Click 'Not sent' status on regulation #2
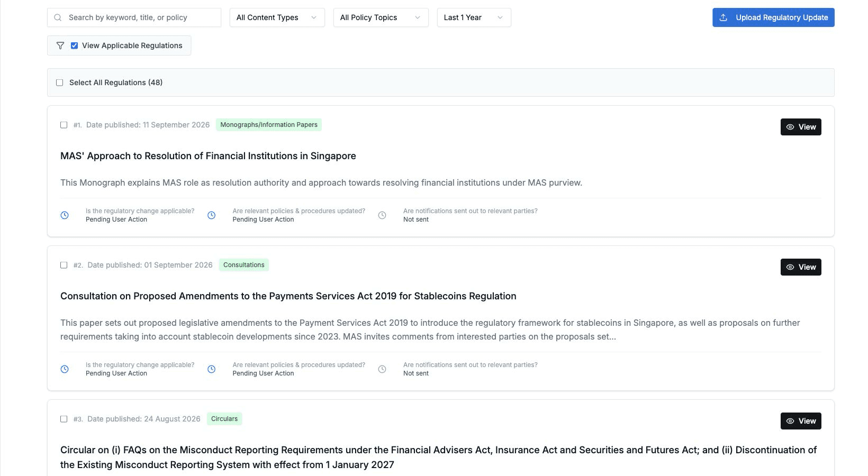Image resolution: width=868 pixels, height=476 pixels. coord(416,373)
